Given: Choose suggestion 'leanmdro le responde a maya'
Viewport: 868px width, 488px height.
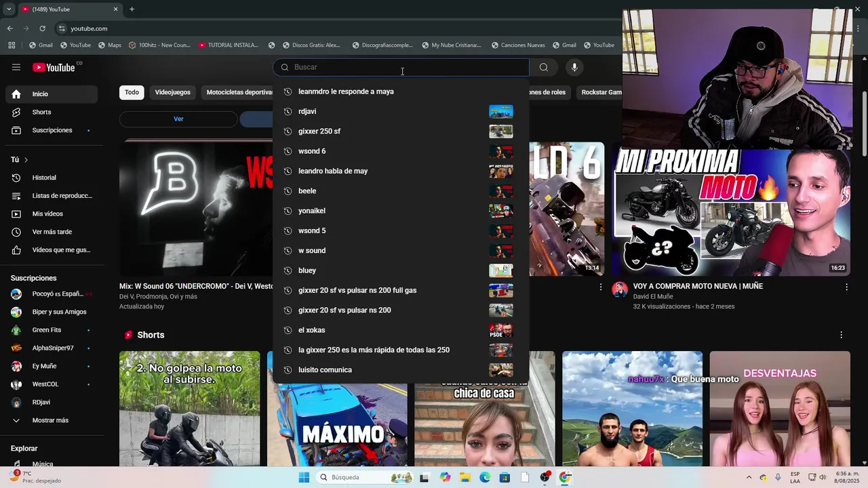Looking at the screenshot, I should 401,91.
